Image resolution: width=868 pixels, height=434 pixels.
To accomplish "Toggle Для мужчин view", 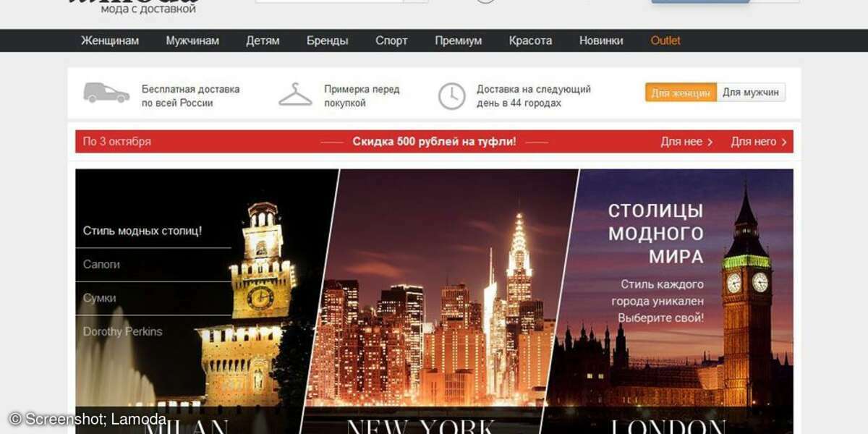I will click(x=751, y=93).
